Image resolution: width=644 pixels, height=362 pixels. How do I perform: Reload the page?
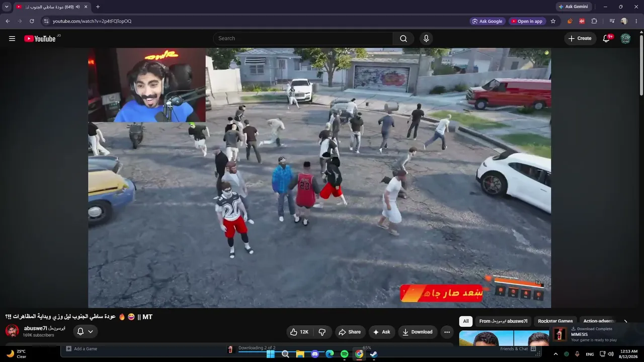point(32,21)
